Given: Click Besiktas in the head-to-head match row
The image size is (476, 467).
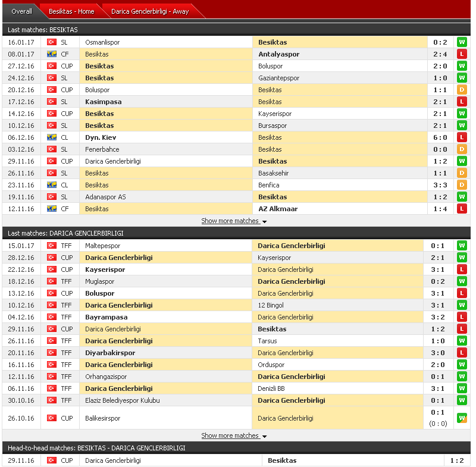Looking at the screenshot, I should point(282,460).
